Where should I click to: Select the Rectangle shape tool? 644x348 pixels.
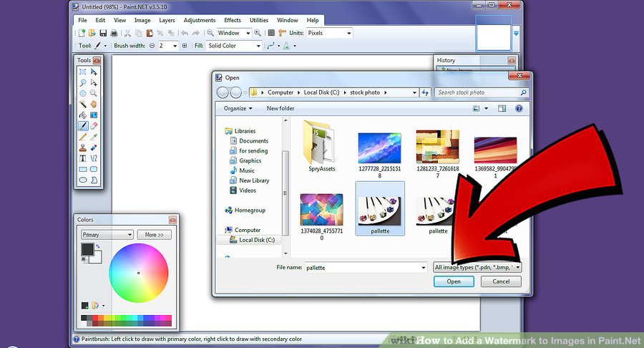click(83, 169)
